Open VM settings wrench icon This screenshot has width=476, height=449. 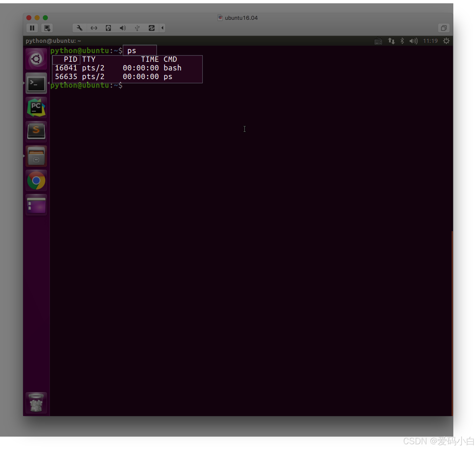(80, 28)
